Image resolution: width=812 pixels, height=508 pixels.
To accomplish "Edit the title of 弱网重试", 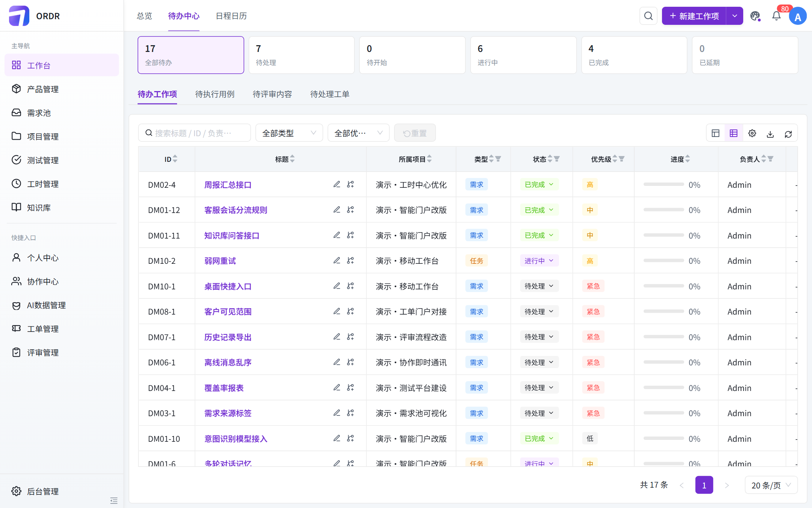I will [337, 260].
